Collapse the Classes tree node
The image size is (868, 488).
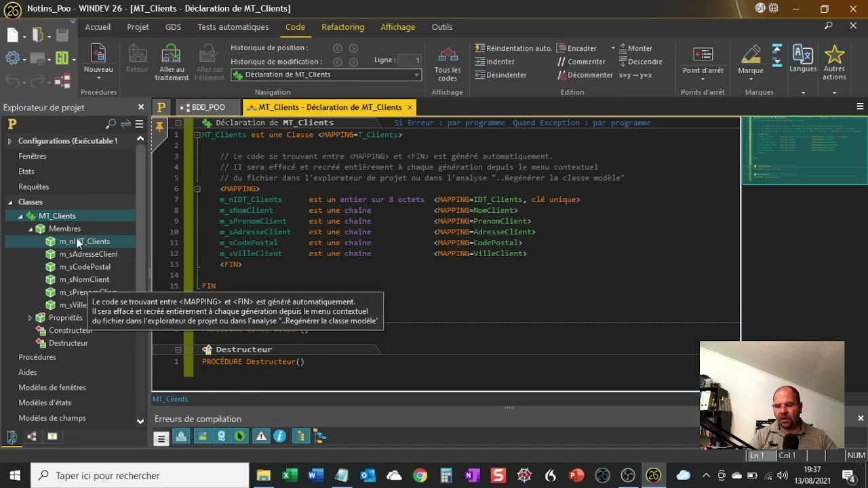[10, 202]
